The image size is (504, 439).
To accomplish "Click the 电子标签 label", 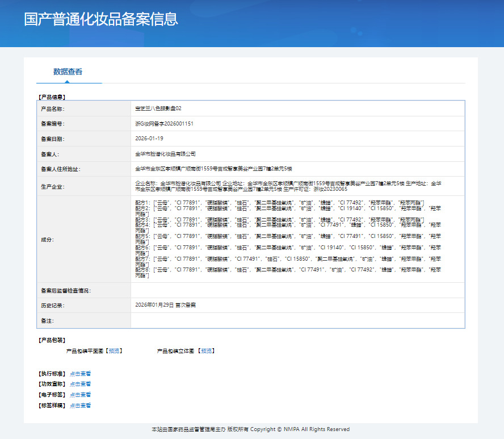I will pyautogui.click(x=52, y=395).
